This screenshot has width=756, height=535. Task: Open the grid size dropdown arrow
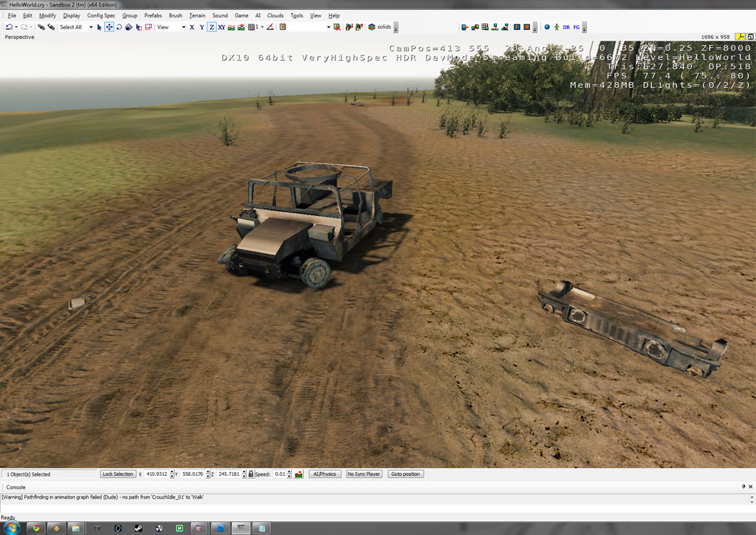(262, 27)
